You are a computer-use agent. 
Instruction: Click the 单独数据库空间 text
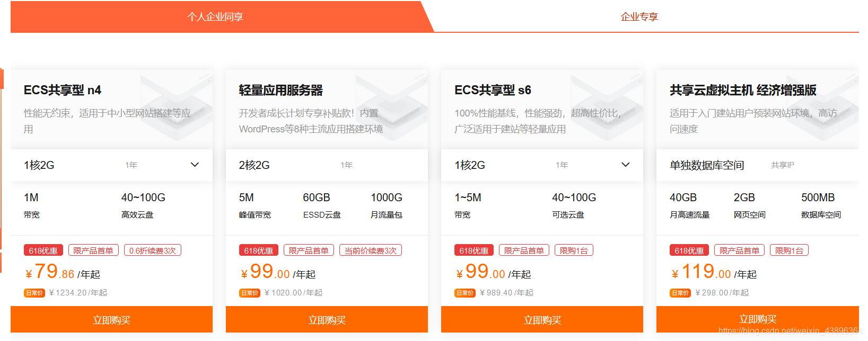[707, 165]
